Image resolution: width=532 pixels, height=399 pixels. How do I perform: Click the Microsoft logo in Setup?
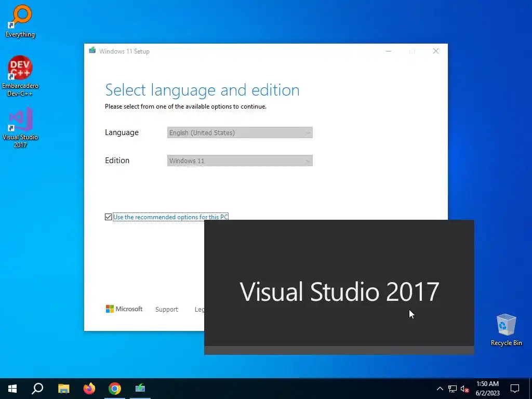(x=124, y=309)
